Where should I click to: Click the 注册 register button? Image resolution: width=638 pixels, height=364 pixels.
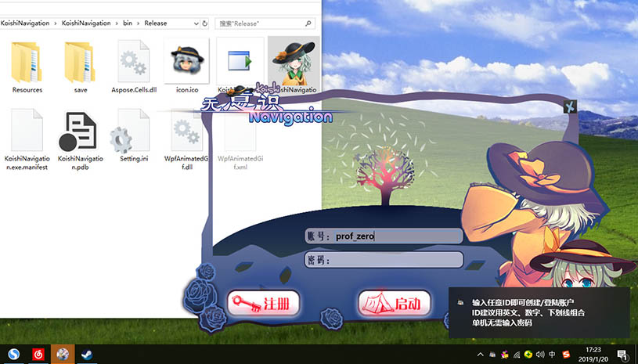[x=263, y=303]
